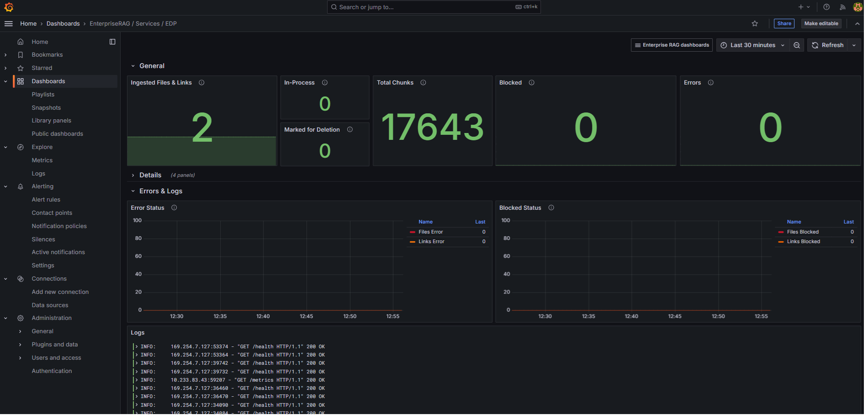Zoom out time range magnifier icon
868x415 pixels.
pyautogui.click(x=797, y=45)
